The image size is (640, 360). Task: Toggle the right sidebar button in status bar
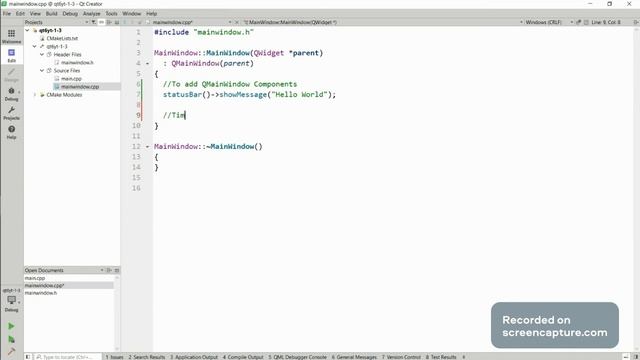[636, 357]
